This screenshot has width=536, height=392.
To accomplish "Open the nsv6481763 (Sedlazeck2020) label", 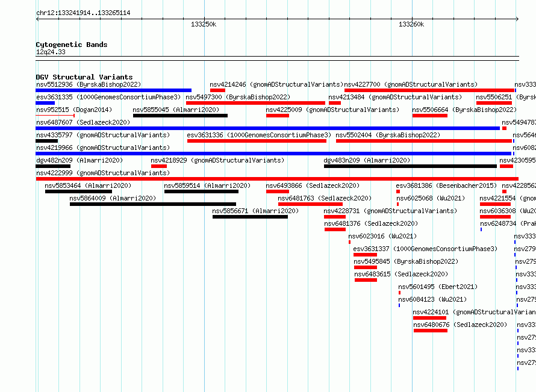I will click(325, 198).
